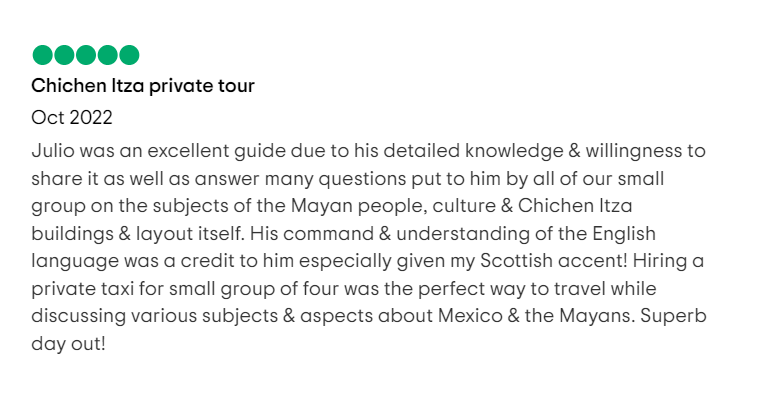Click the third green rating circle

coord(86,55)
